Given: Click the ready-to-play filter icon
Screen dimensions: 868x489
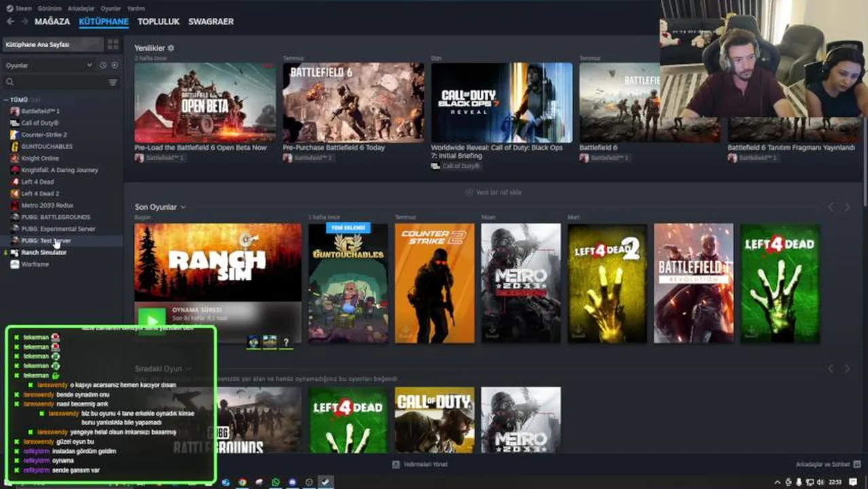Looking at the screenshot, I should [x=115, y=65].
